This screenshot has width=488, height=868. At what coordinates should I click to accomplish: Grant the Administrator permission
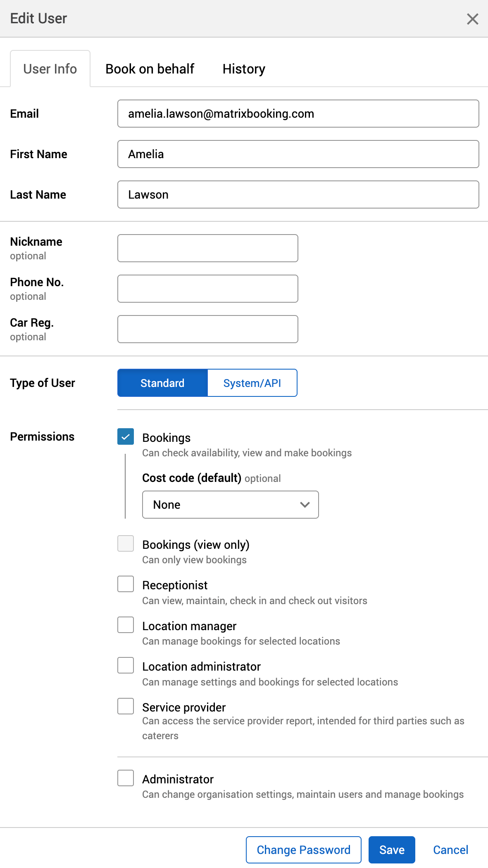point(125,778)
